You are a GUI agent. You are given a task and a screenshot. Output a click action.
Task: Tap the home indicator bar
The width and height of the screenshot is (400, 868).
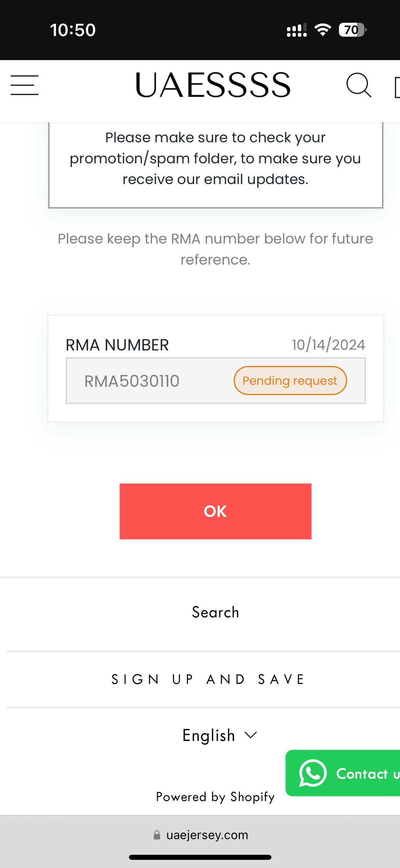[x=200, y=857]
